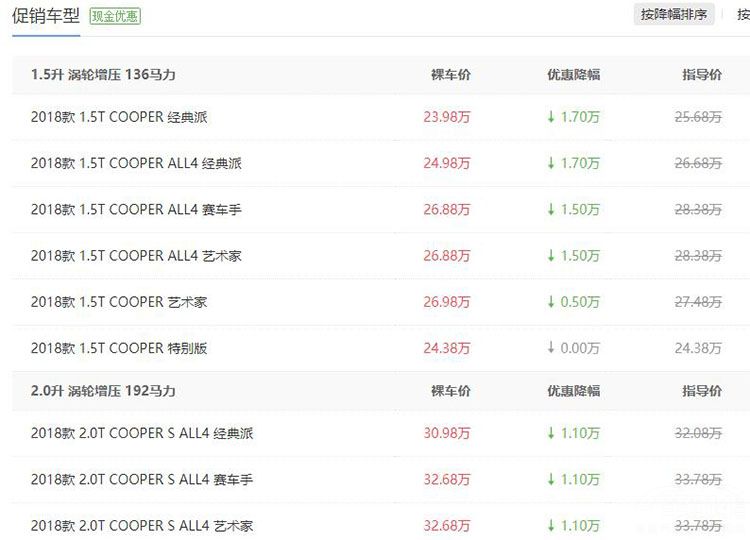Click price 26.88万 in ALL4 赛车手 row
Viewport: 750px width, 540px height.
pyautogui.click(x=447, y=209)
